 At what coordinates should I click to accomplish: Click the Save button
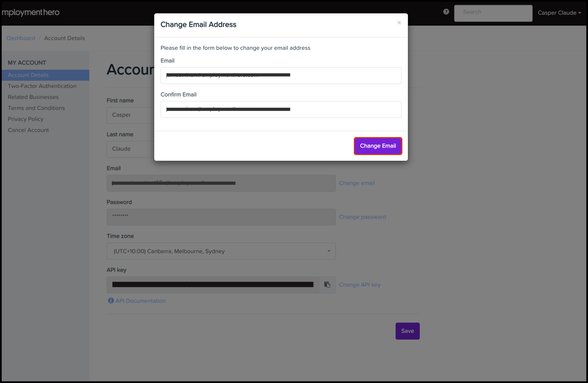[407, 331]
